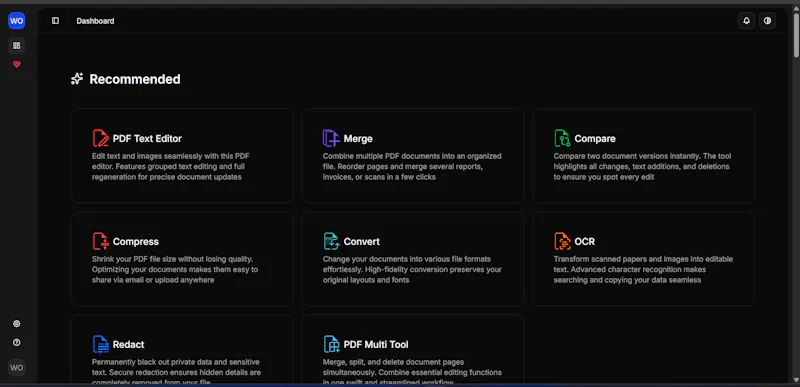Viewport: 800px width, 387px height.
Task: Open the WO user avatar at sidebar bottom
Action: [16, 368]
